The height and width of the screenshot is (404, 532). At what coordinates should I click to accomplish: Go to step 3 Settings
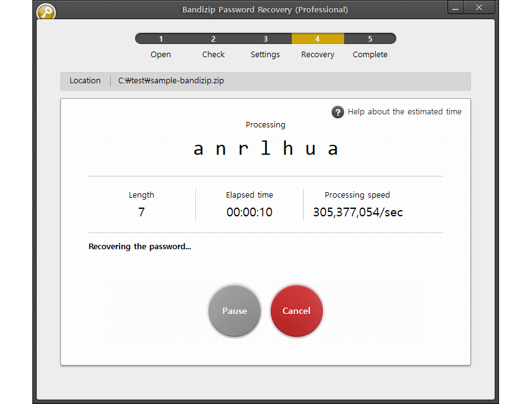(265, 39)
